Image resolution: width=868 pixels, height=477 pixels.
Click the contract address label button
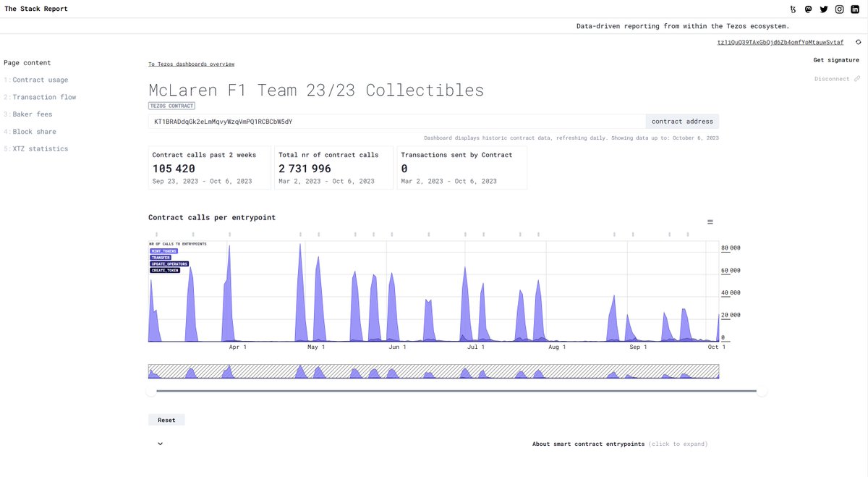pos(682,122)
